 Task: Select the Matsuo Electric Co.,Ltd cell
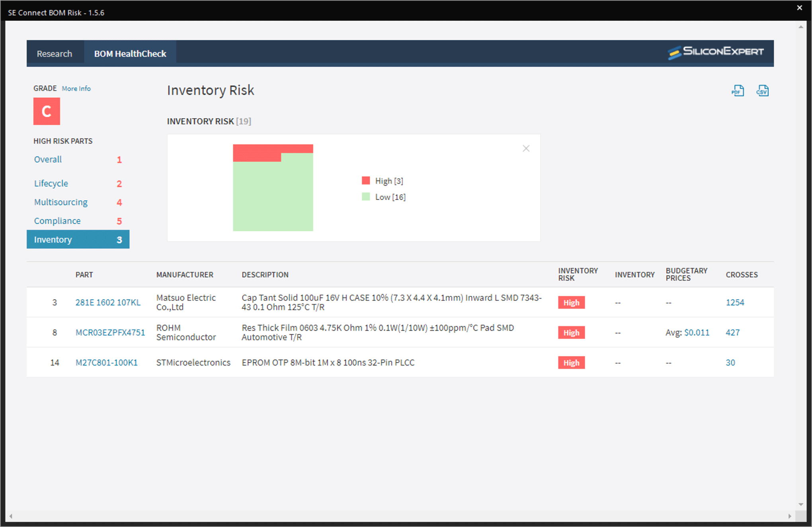(x=186, y=302)
